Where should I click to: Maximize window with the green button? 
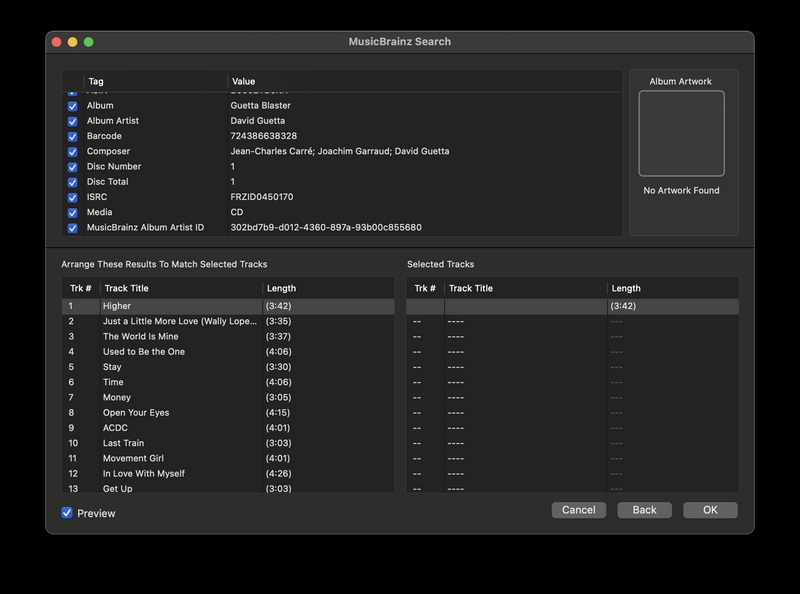tap(89, 42)
